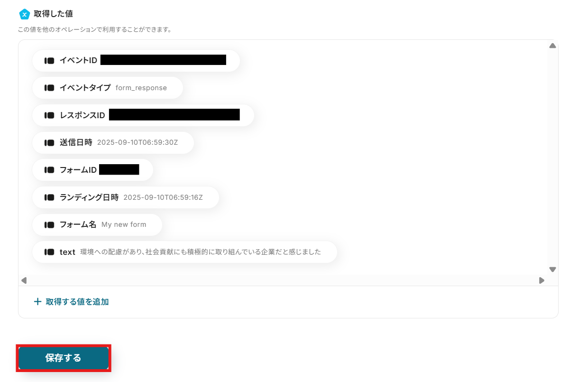This screenshot has width=588, height=382.
Task: Click the scroll up arrow of the values list
Action: (552, 46)
